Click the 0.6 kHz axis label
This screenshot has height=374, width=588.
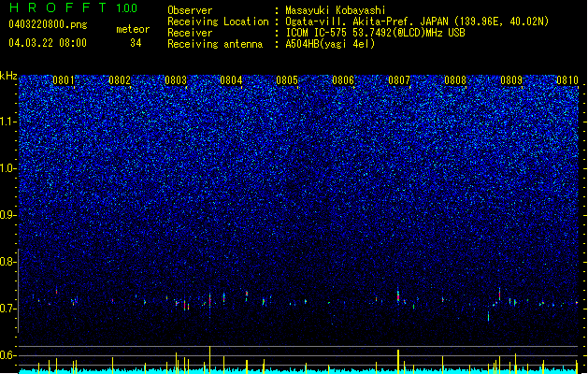[x=8, y=355]
